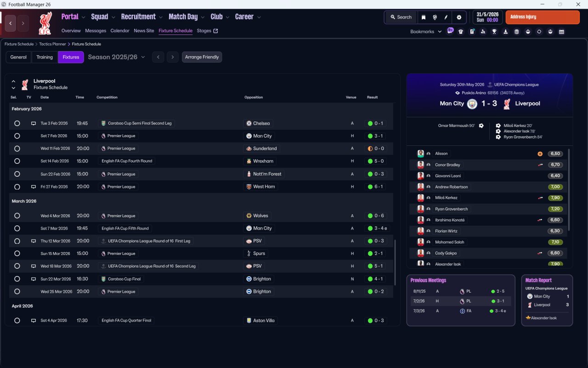The image size is (588, 368).
Task: Open the 7/2/26 previous meeting row
Action: pos(460,301)
